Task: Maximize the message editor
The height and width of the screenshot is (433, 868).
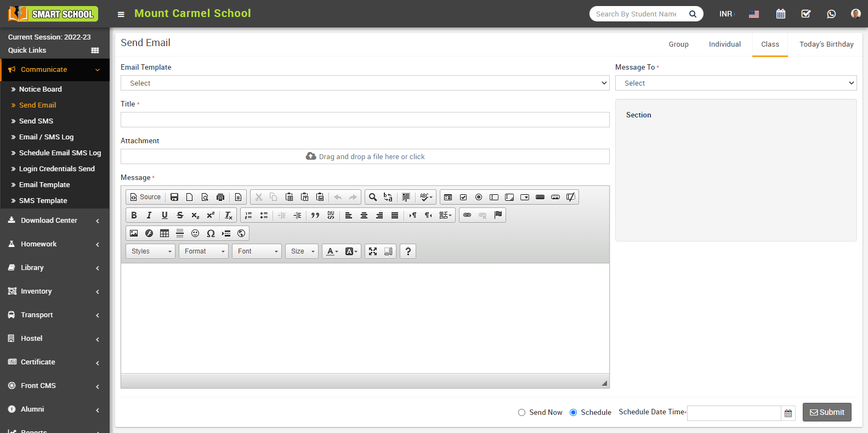Action: tap(373, 251)
